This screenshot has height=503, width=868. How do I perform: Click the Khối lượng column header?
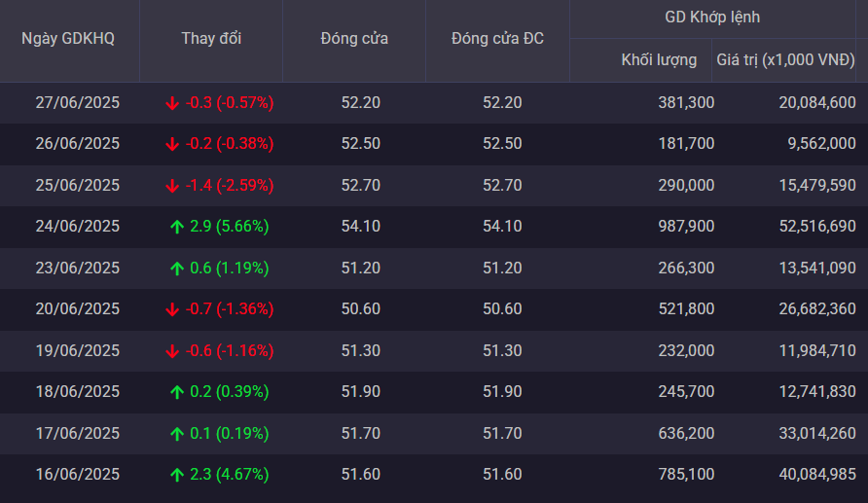(x=659, y=60)
